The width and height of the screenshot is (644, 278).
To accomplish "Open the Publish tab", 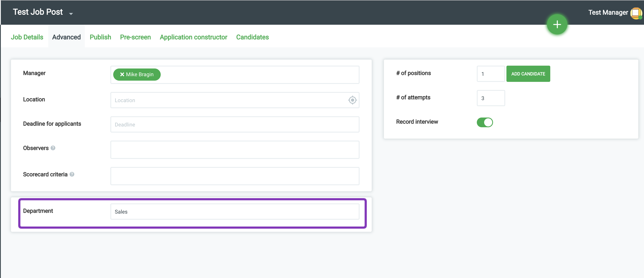I will click(100, 37).
